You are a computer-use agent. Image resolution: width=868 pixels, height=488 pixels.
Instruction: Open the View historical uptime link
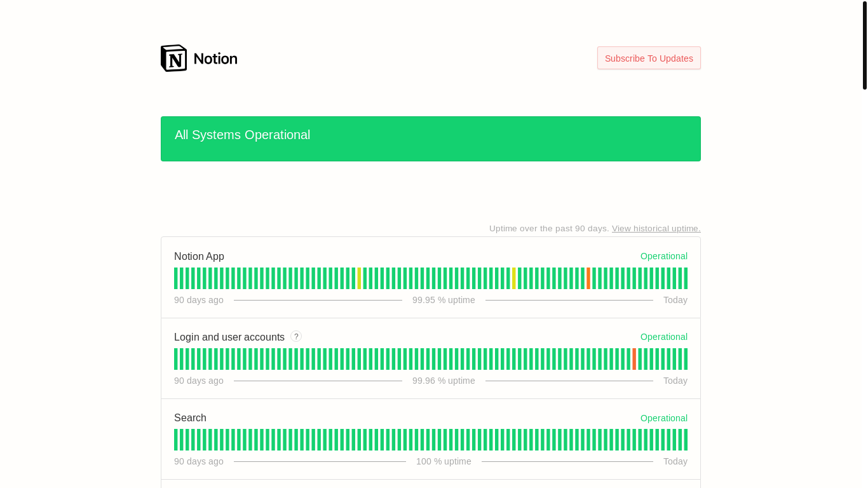(656, 228)
